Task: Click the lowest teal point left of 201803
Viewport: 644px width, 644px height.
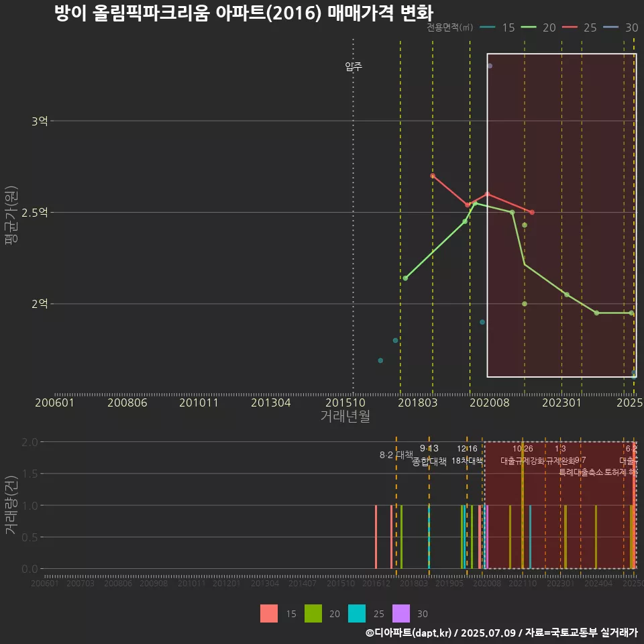Action: pos(380,361)
